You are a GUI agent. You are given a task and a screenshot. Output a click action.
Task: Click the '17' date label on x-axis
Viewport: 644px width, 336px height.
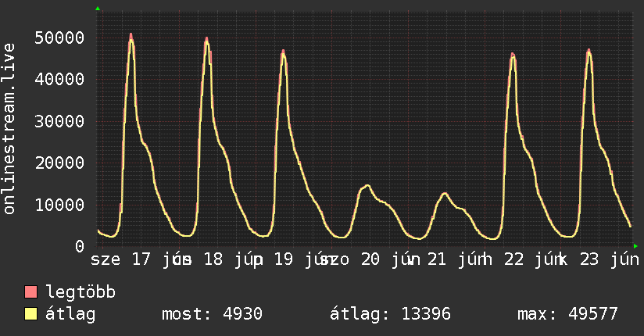click(141, 259)
